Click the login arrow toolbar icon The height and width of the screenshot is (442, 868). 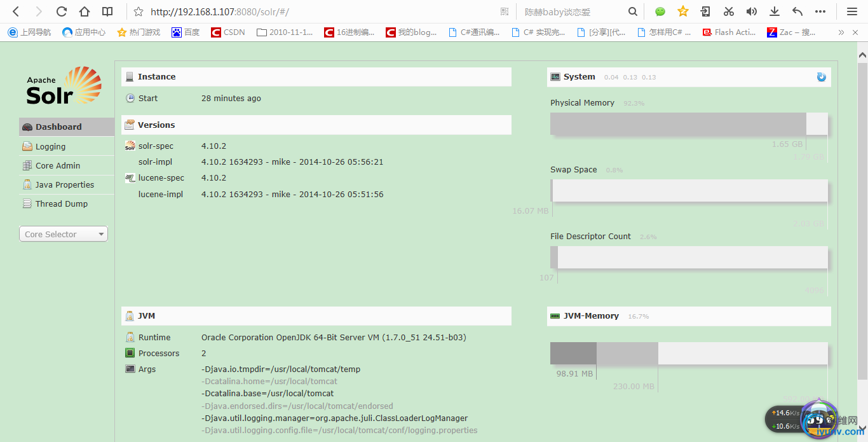[705, 11]
